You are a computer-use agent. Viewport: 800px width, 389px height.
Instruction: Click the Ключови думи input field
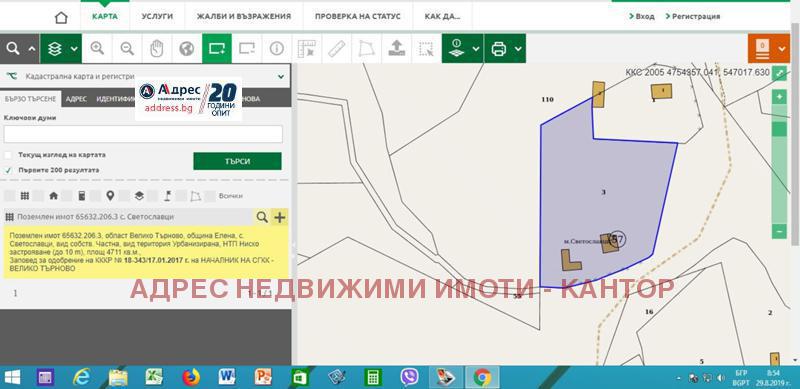click(x=143, y=134)
